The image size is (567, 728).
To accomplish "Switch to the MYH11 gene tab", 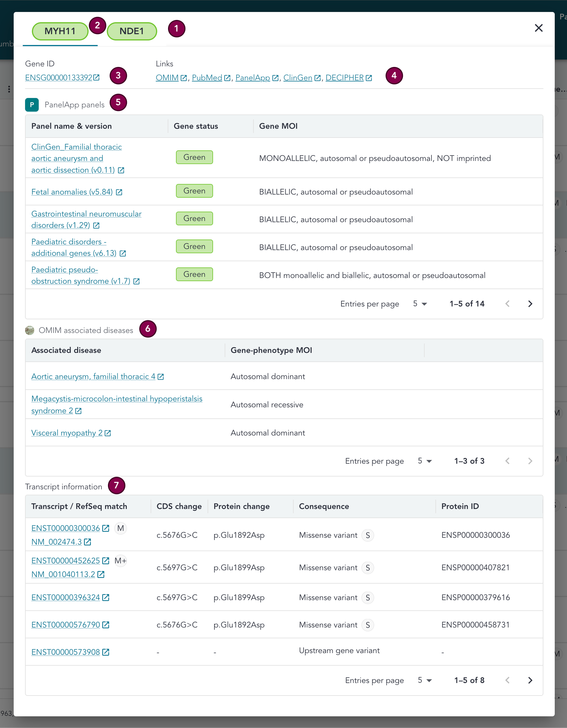I will [x=60, y=31].
